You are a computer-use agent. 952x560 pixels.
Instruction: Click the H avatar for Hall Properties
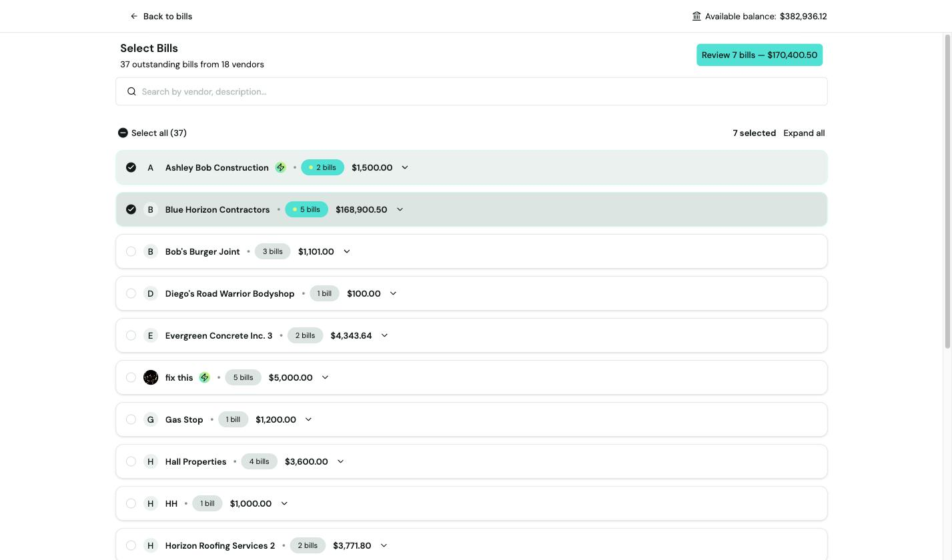(x=151, y=461)
